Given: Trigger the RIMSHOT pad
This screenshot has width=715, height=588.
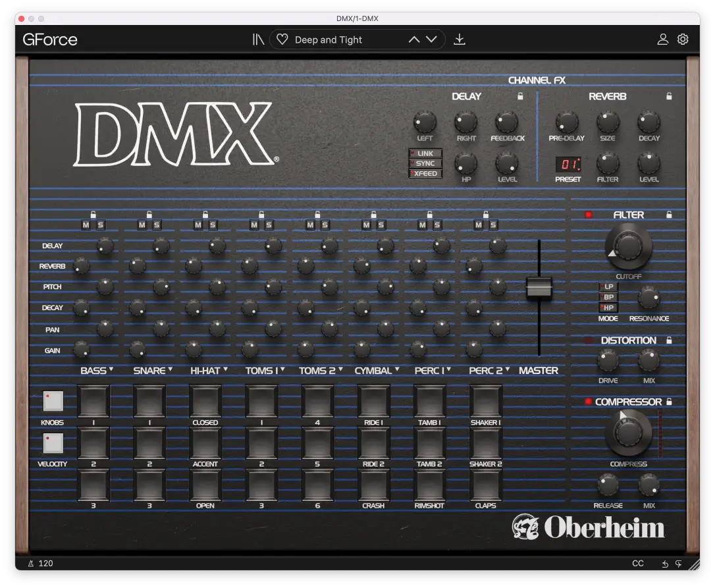Looking at the screenshot, I should click(429, 485).
